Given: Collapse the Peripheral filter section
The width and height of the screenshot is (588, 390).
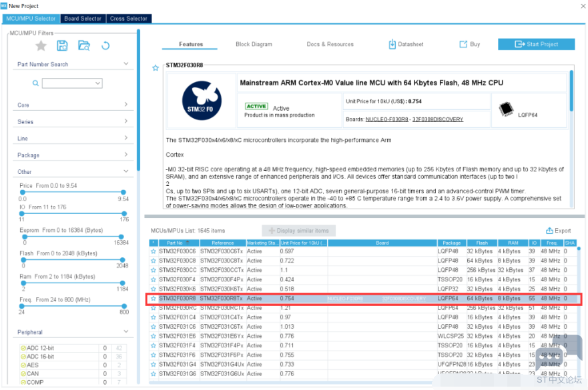Looking at the screenshot, I should coord(126,331).
